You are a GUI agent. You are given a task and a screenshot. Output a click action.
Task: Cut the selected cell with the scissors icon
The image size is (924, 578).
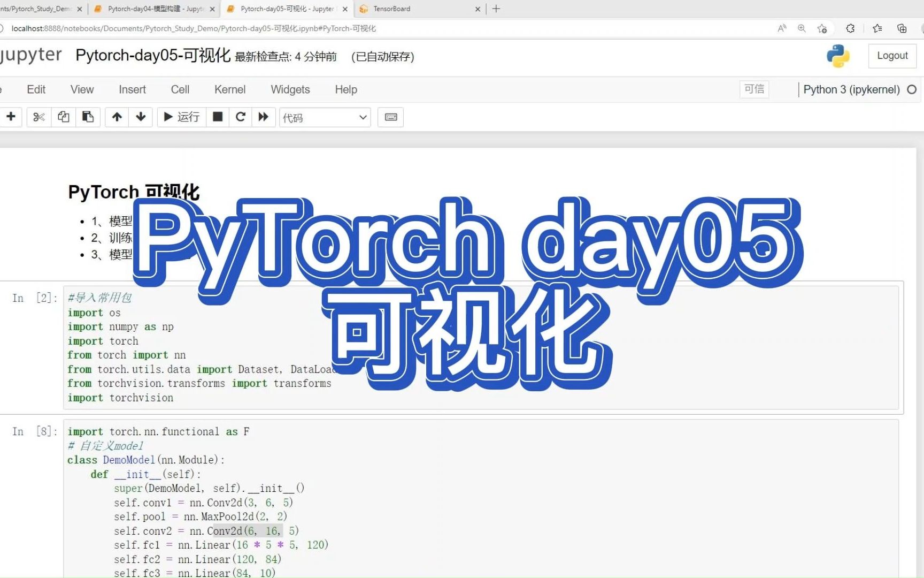[x=38, y=117]
